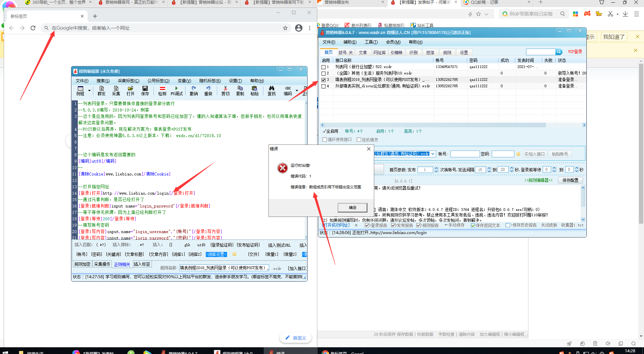Click the 保存配置 button
Viewport: 644px width, 354px height.
pyautogui.click(x=570, y=180)
